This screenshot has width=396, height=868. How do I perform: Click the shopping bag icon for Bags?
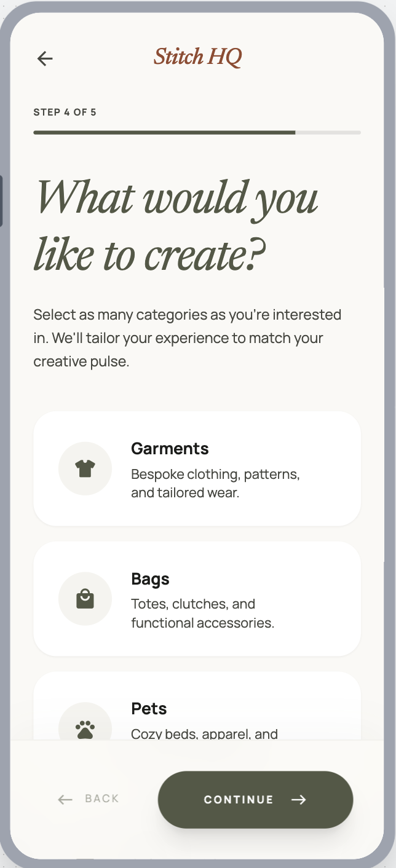tap(85, 599)
